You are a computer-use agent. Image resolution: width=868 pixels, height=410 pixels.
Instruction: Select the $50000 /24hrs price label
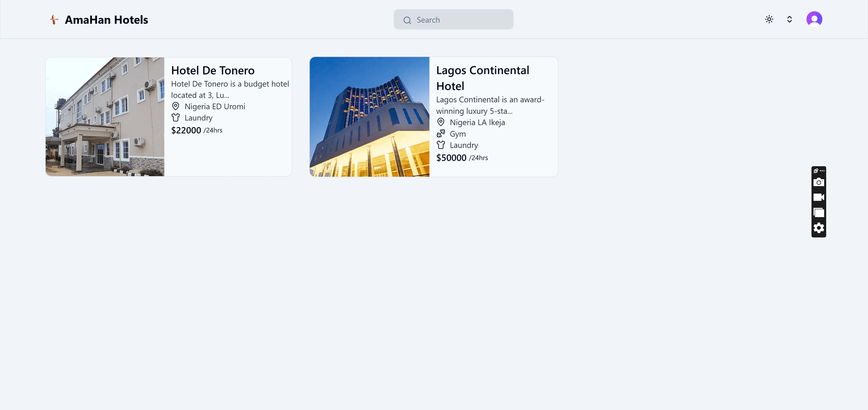point(462,157)
